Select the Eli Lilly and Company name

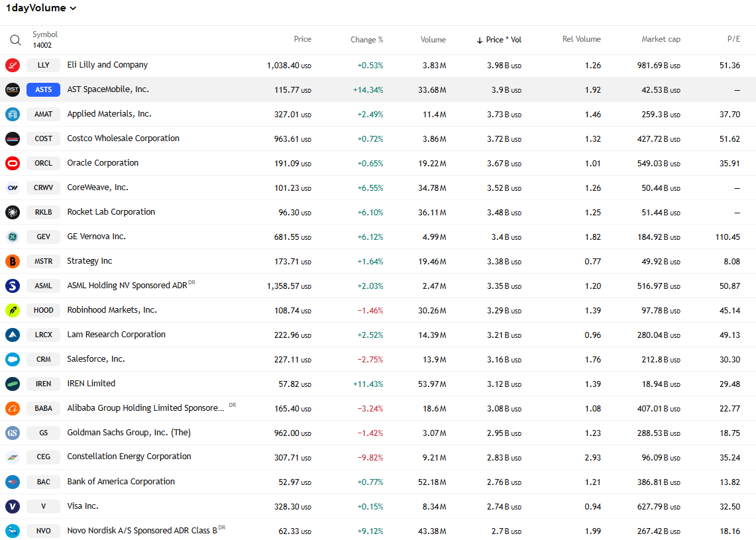tap(107, 65)
